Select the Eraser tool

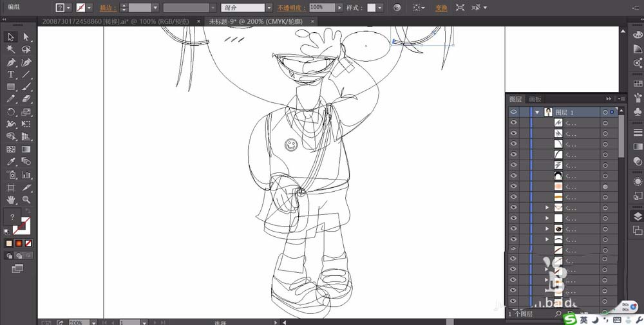[x=26, y=99]
